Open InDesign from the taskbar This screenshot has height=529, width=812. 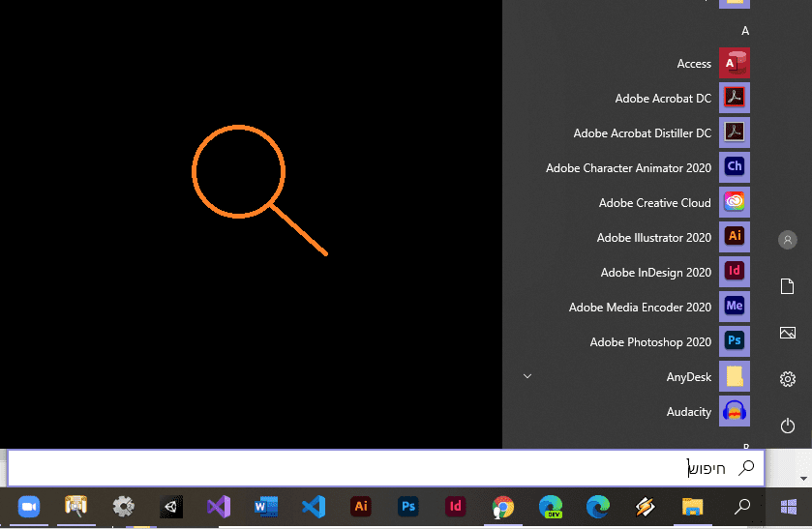pos(455,506)
